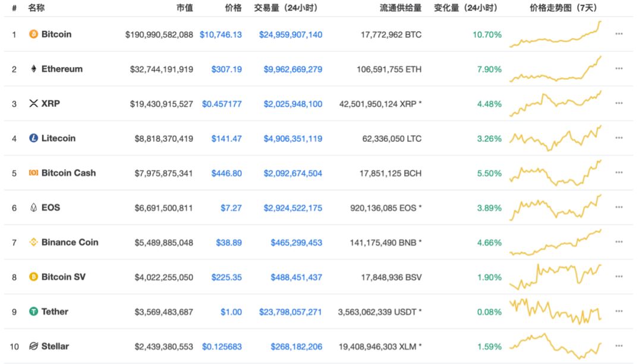Click the Stellar logo icon
This screenshot has width=642, height=364.
[x=33, y=346]
